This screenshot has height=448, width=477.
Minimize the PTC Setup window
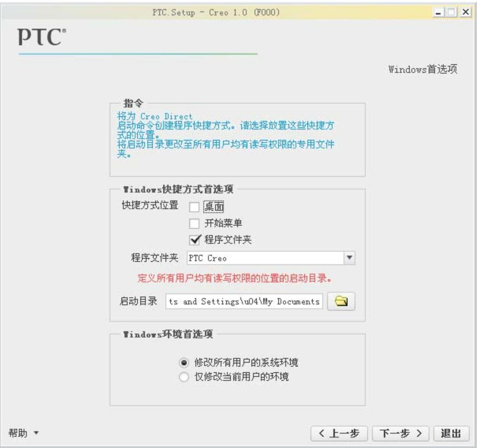[x=438, y=12]
